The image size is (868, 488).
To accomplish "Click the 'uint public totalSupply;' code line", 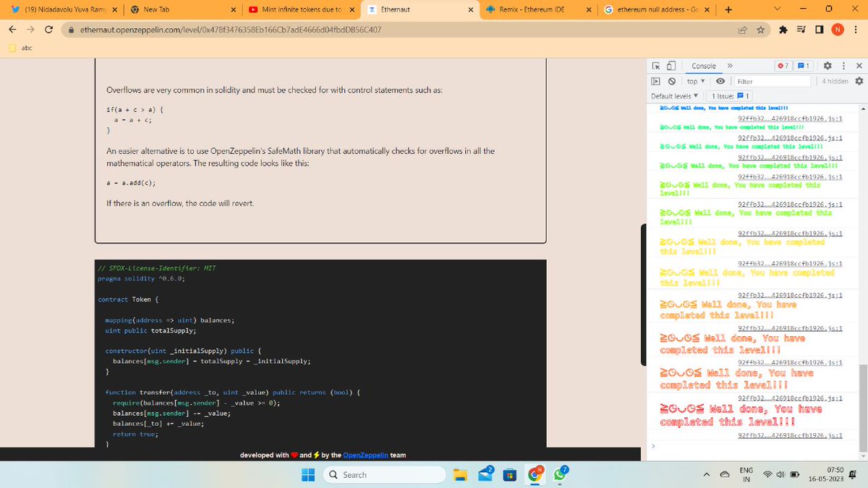I will (150, 330).
